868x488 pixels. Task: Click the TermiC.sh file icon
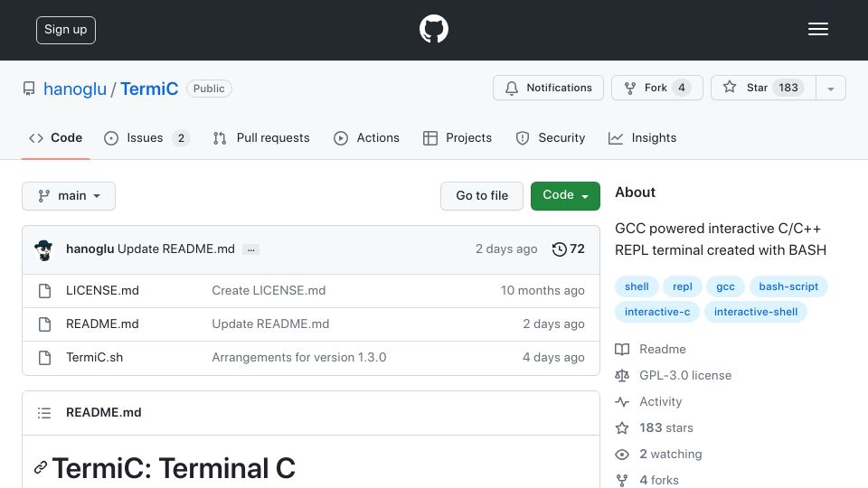coord(45,358)
